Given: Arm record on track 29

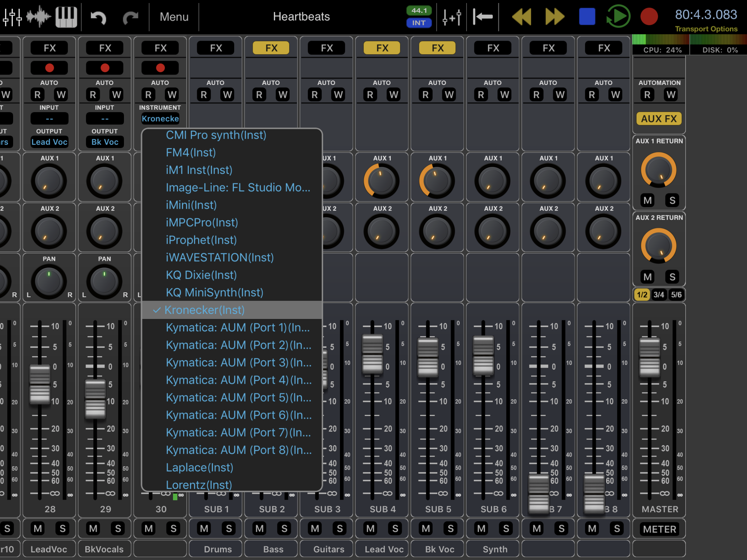Looking at the screenshot, I should point(105,68).
